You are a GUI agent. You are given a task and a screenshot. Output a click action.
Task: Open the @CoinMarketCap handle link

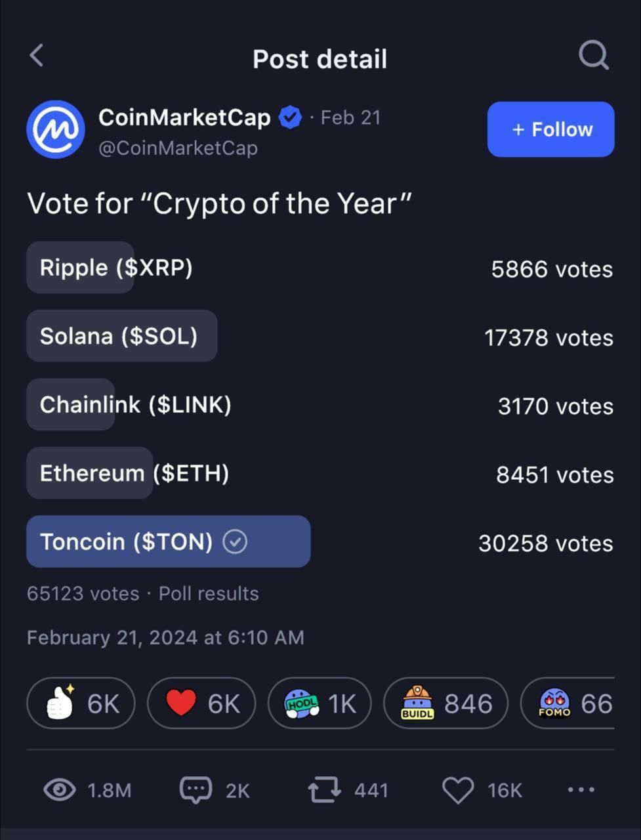coord(178,148)
